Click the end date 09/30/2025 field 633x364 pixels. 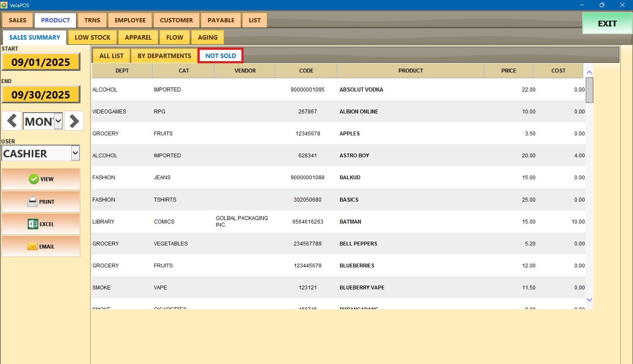41,95
